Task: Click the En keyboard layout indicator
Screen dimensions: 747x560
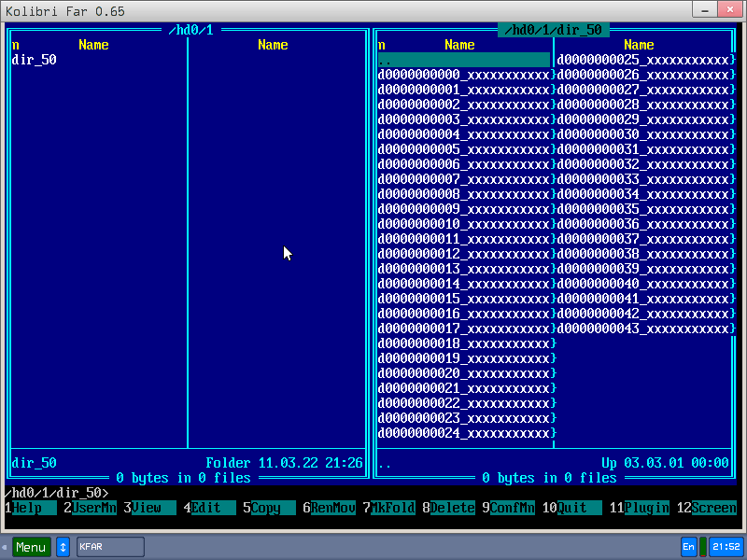Action: [x=689, y=546]
